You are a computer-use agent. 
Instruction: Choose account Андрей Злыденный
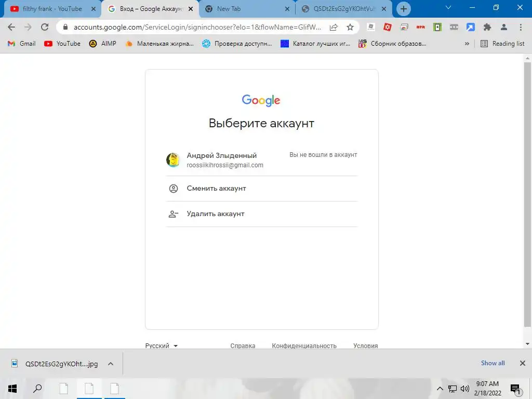point(262,160)
